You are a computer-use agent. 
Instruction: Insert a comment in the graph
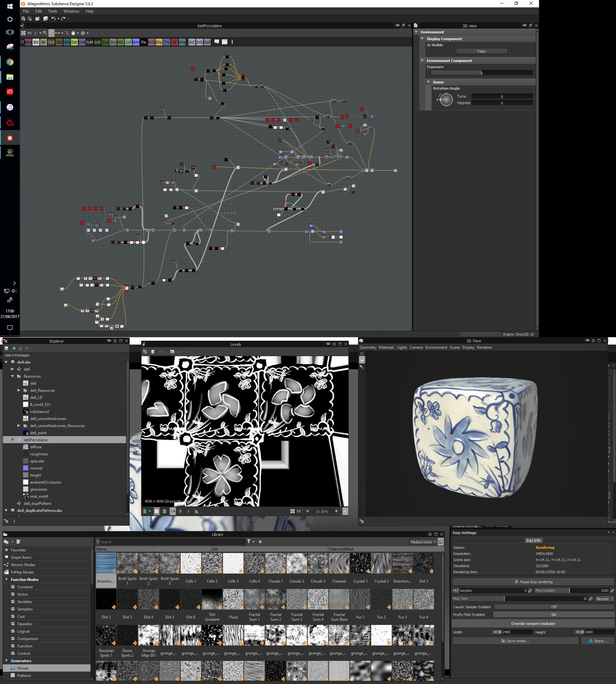217,42
